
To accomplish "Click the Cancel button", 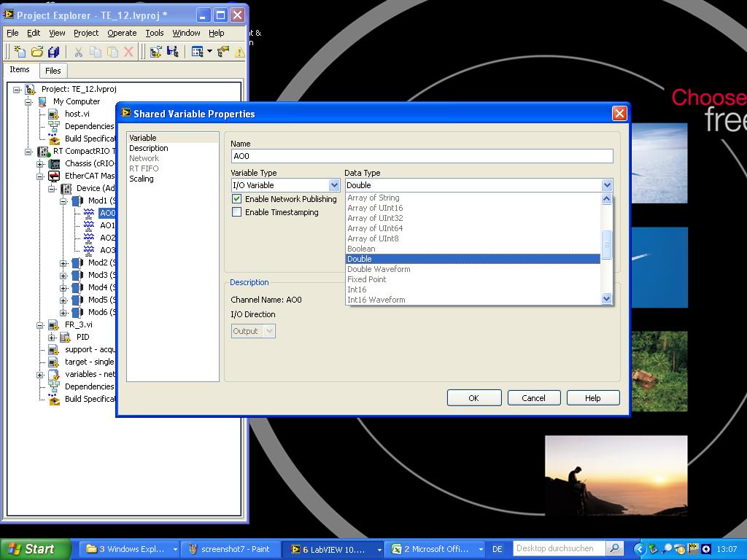I will 533,398.
